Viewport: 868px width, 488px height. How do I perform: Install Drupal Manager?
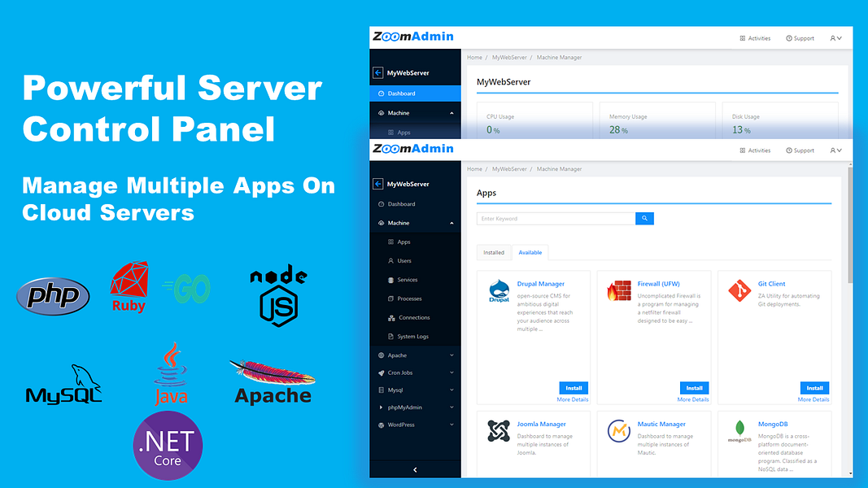click(x=574, y=388)
